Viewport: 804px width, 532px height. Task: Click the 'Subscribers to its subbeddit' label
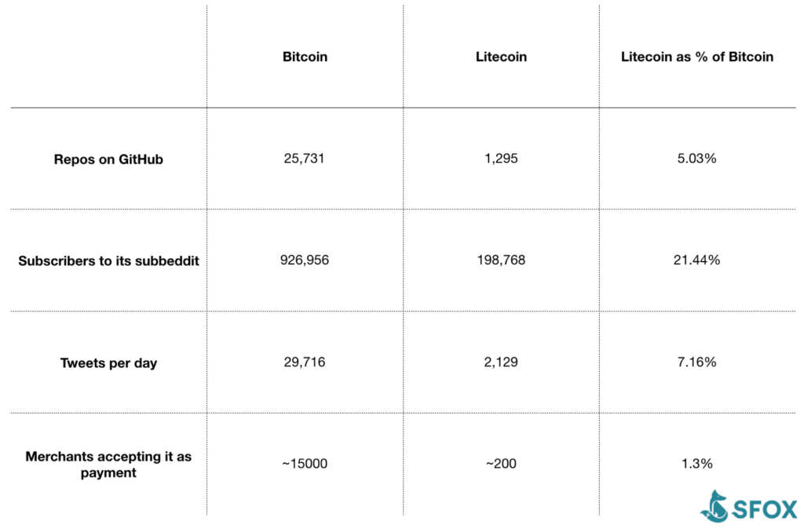coord(108,261)
